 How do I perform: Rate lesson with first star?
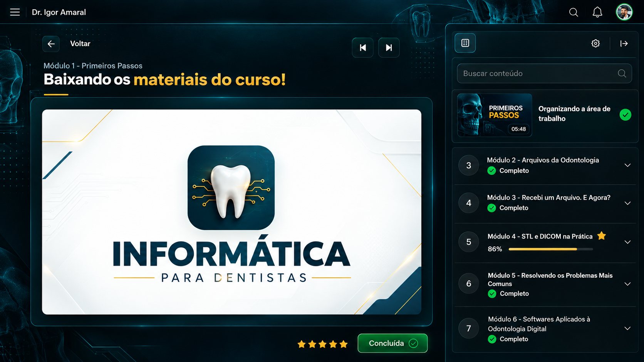(x=302, y=344)
